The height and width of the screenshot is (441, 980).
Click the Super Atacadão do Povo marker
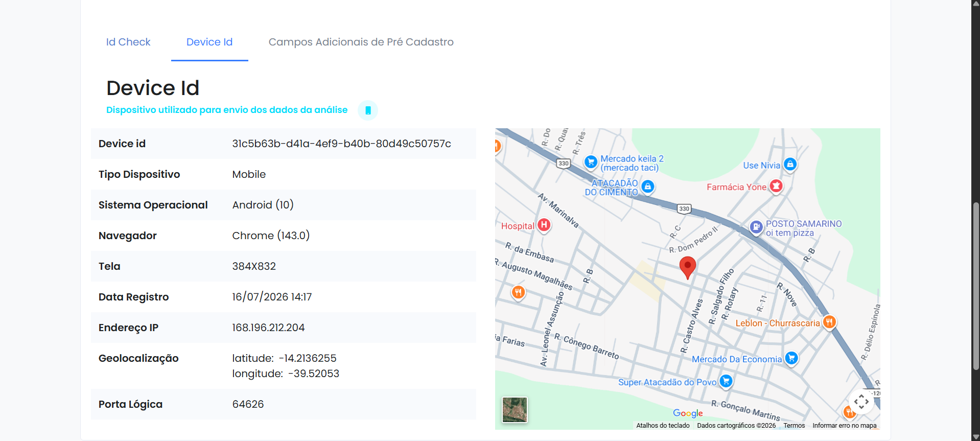tap(726, 381)
